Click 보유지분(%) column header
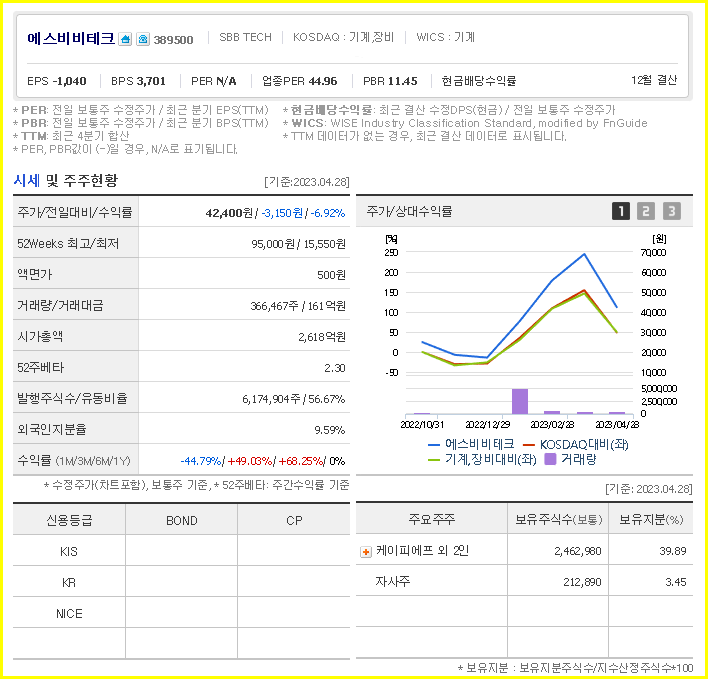Image resolution: width=708 pixels, height=679 pixels. point(651,519)
